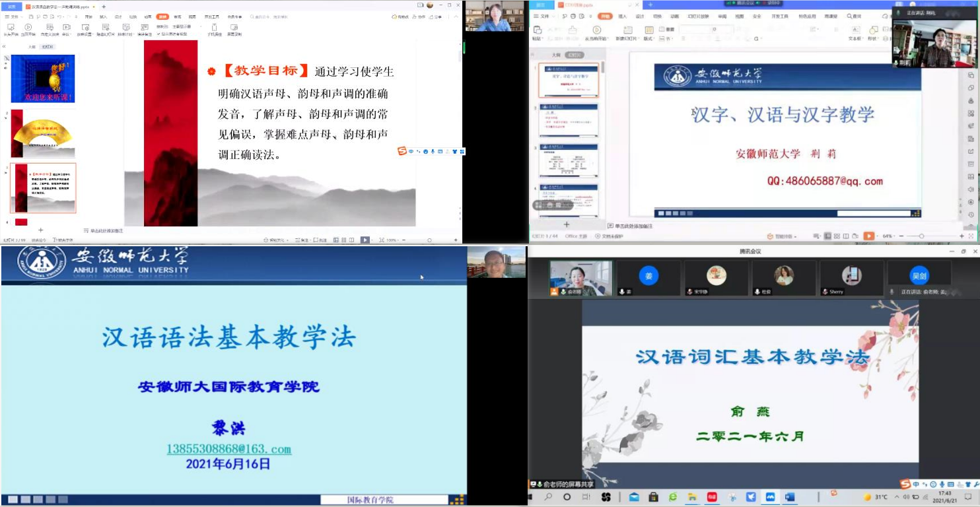This screenshot has height=507, width=980.
Task: Switch left slide panel to 大纲 view
Action: (32, 47)
